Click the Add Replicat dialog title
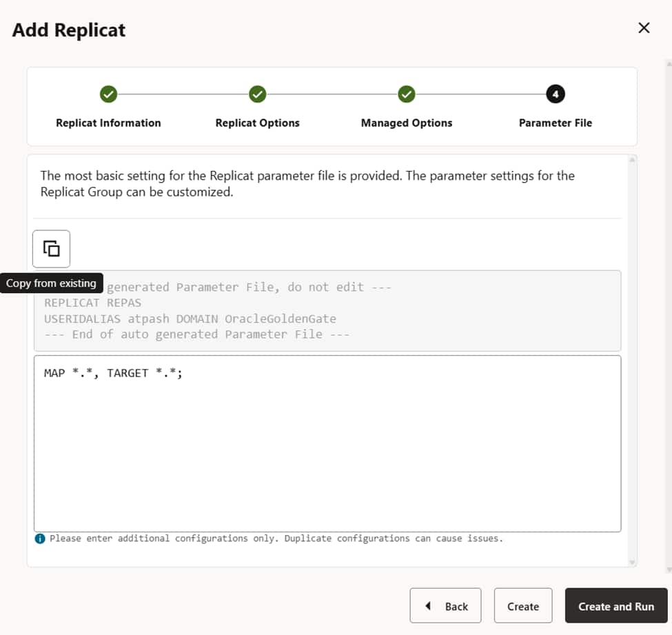The width and height of the screenshot is (672, 635). (69, 30)
